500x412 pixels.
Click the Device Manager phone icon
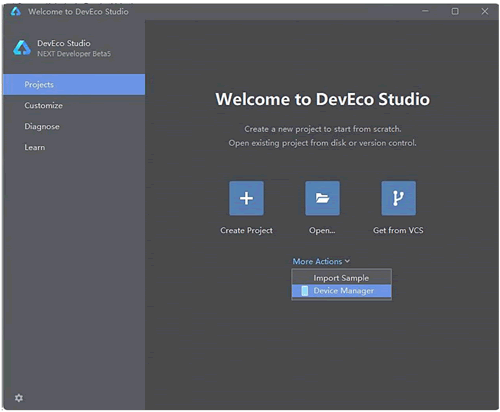(304, 291)
